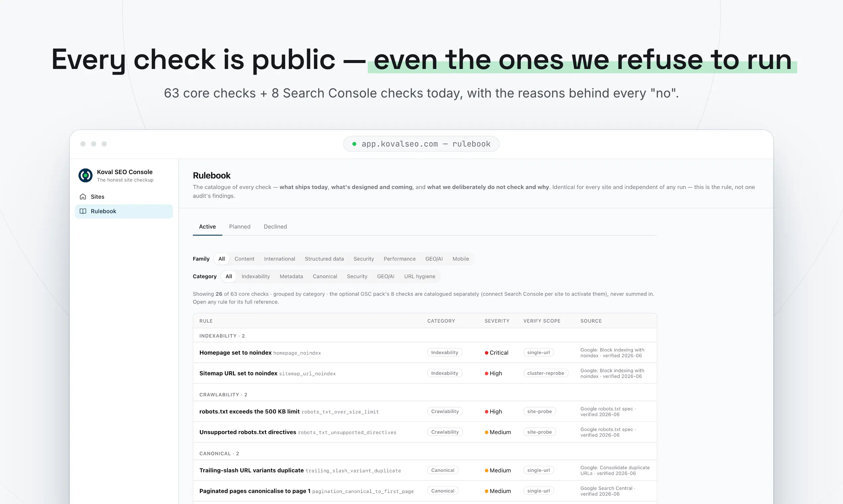Viewport: 843px width, 504px height.
Task: Filter family by International
Action: click(x=279, y=259)
